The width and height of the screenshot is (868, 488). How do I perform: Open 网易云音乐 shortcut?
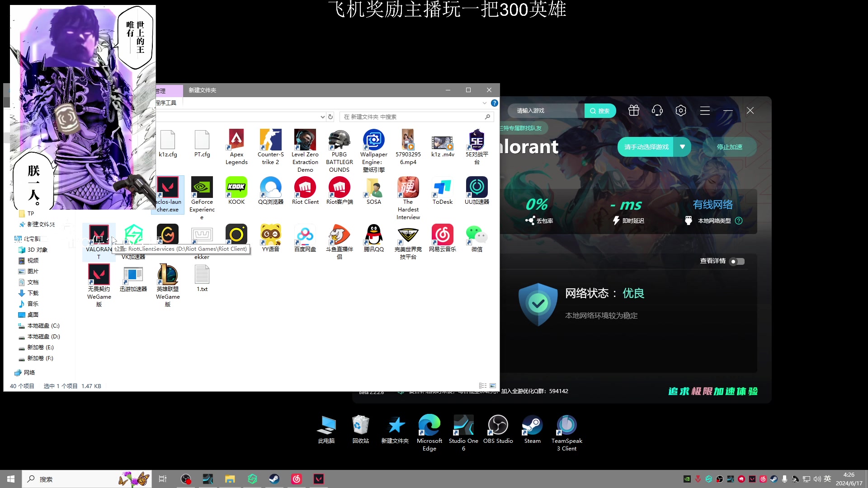click(x=443, y=238)
